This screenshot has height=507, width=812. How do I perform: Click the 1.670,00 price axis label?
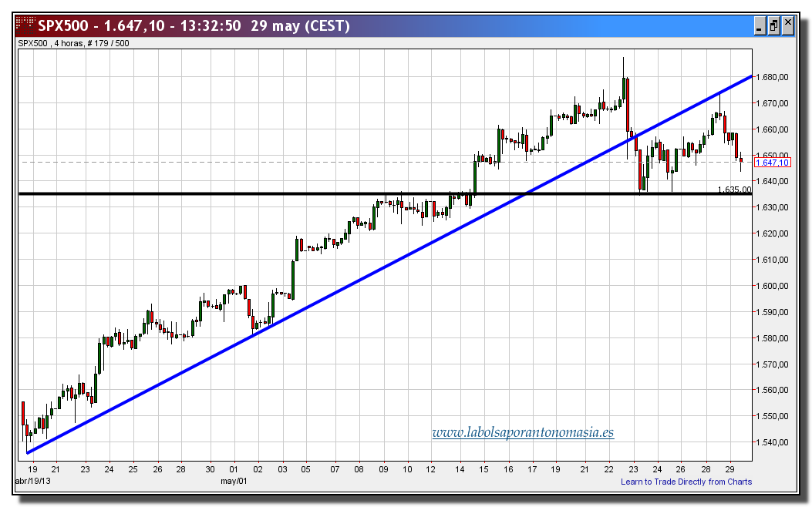(x=772, y=103)
